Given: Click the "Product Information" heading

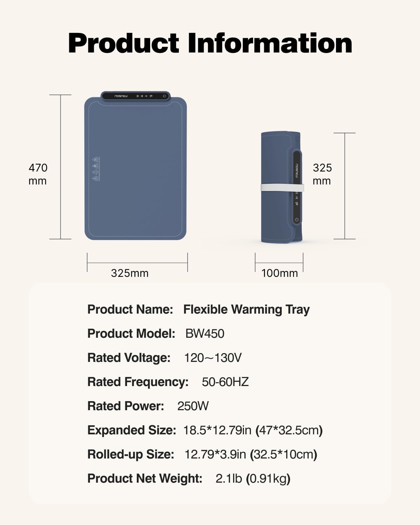Looking at the screenshot, I should tap(210, 43).
